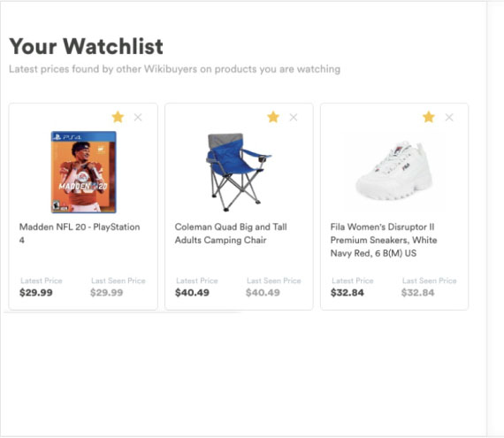Screen dimensions: 504x438
Task: Click the Coleman last seen price $40.49
Action: [x=263, y=293]
